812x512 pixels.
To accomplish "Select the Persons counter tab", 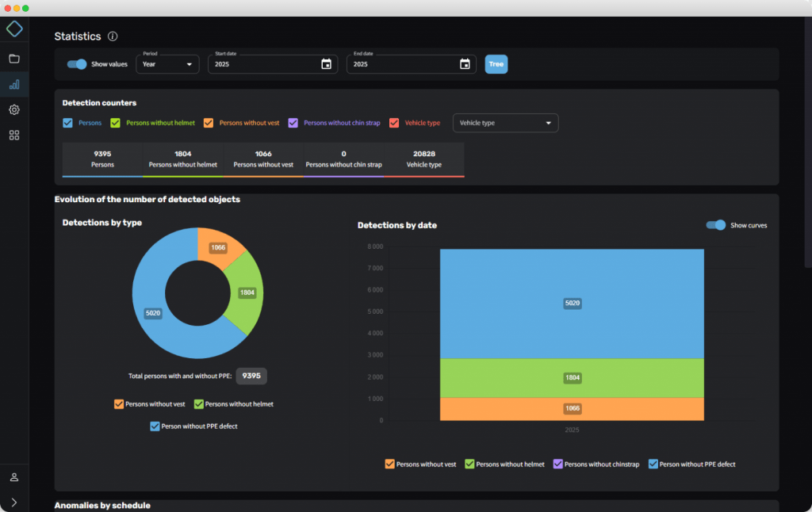I will pyautogui.click(x=102, y=159).
